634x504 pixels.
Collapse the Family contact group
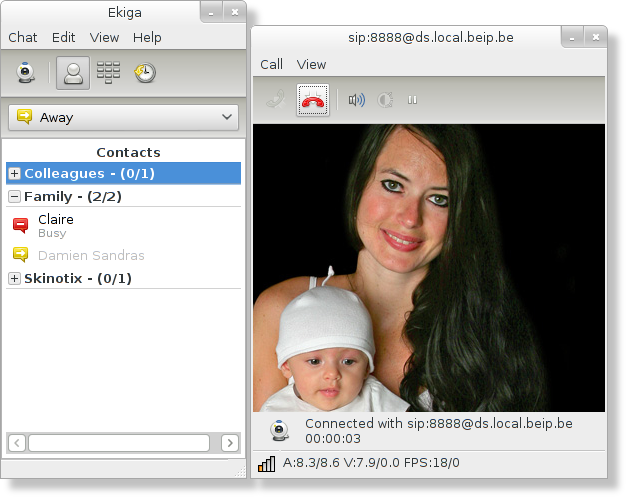tap(14, 197)
